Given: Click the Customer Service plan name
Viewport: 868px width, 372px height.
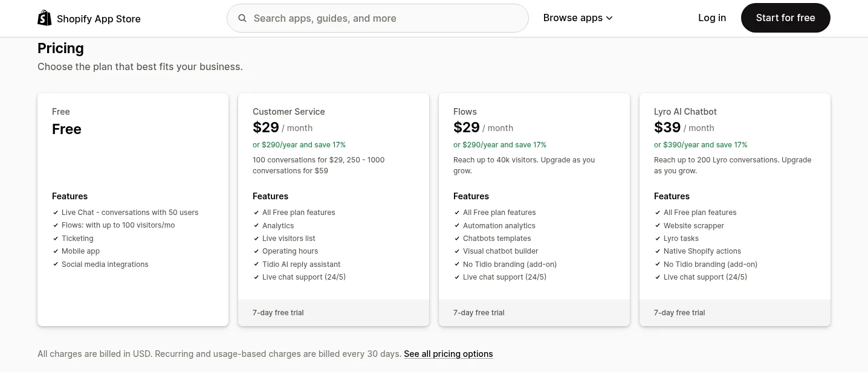Looking at the screenshot, I should point(289,112).
